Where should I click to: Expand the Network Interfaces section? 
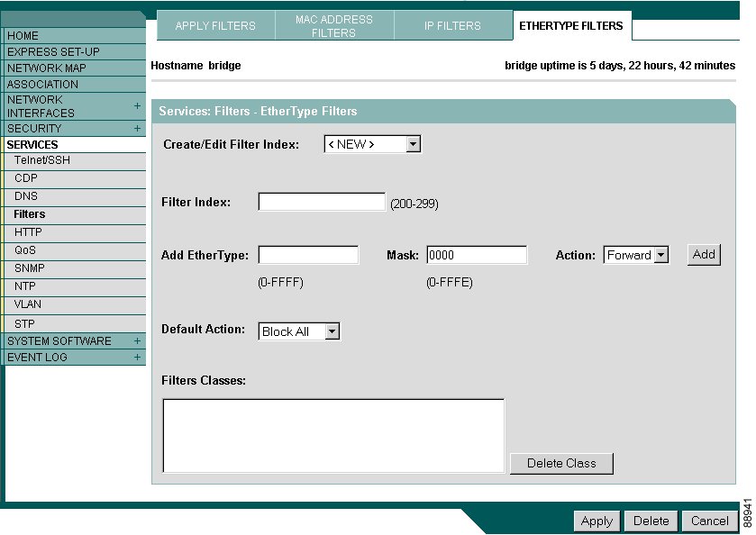136,105
